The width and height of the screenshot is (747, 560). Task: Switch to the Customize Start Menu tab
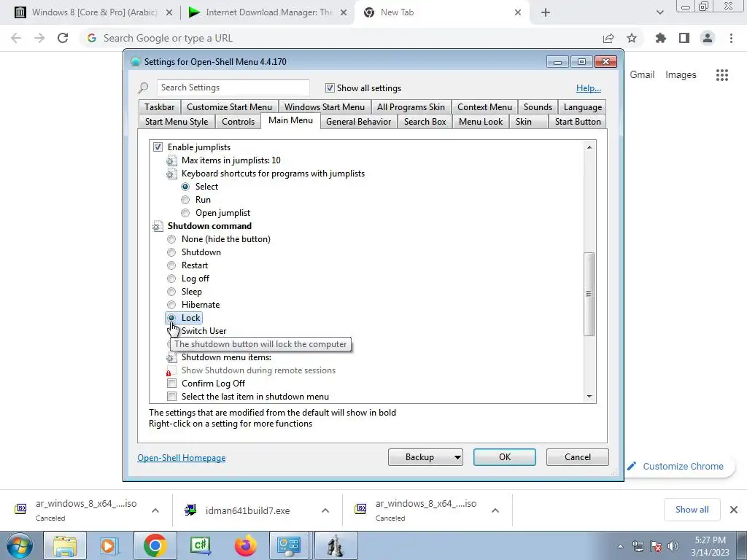click(229, 107)
